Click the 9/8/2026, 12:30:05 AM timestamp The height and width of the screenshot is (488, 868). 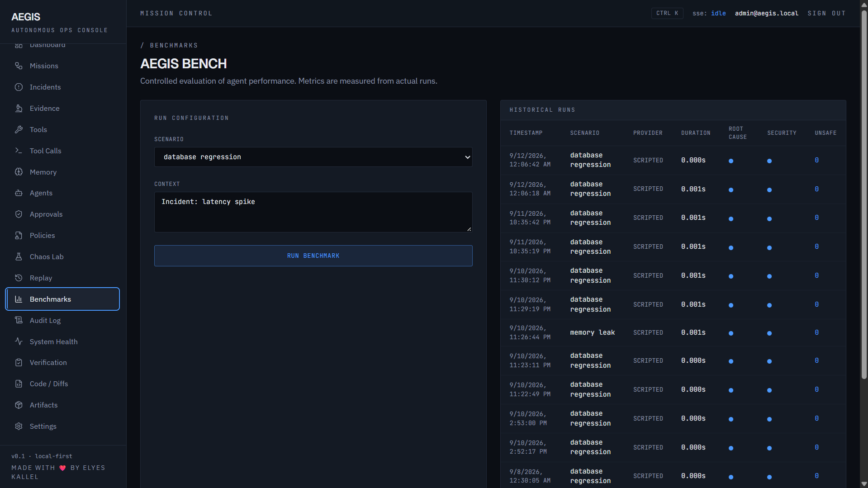coord(530,476)
